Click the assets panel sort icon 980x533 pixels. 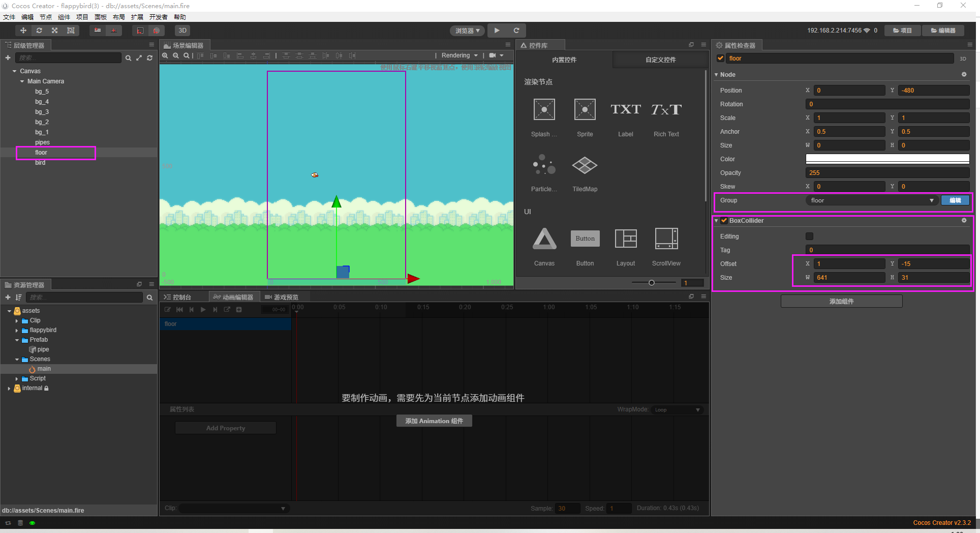coord(19,298)
